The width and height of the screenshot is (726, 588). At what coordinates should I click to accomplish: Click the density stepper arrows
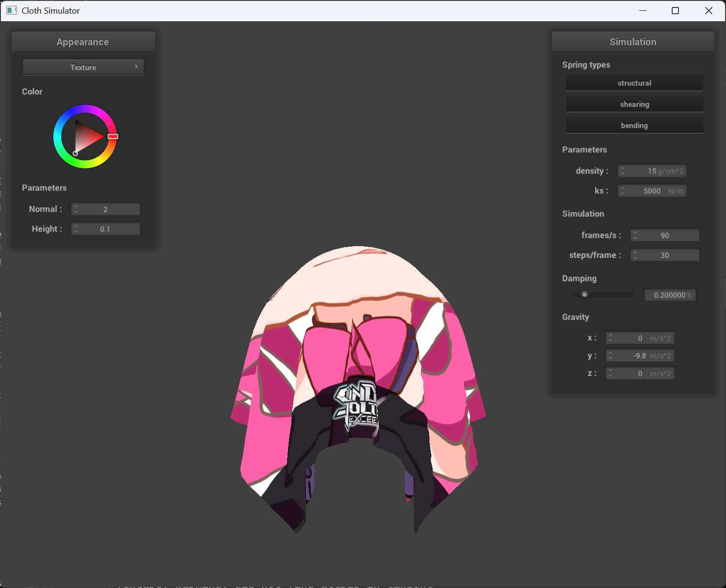(x=623, y=171)
